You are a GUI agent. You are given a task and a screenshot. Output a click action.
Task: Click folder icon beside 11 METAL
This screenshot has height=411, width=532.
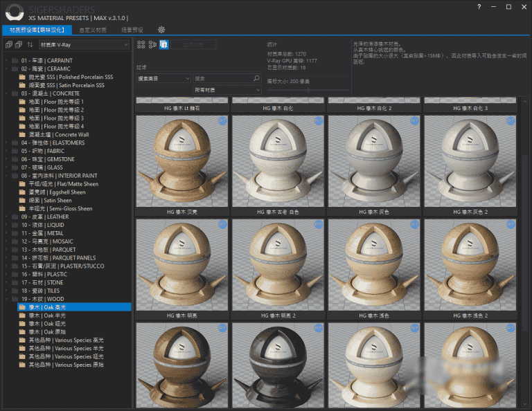point(15,233)
